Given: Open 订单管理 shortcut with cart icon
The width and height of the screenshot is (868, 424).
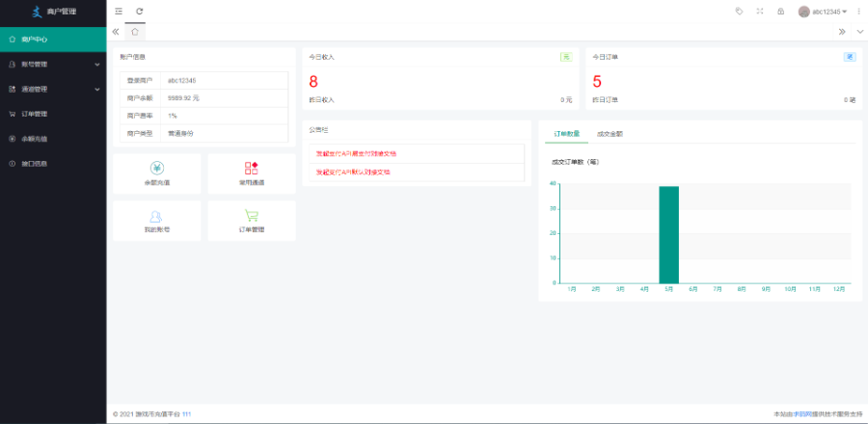Looking at the screenshot, I should [251, 221].
